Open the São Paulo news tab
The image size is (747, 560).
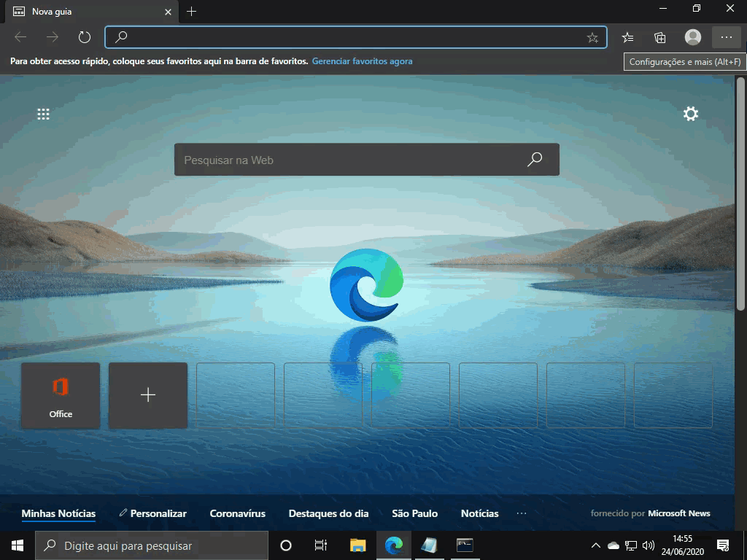(415, 513)
